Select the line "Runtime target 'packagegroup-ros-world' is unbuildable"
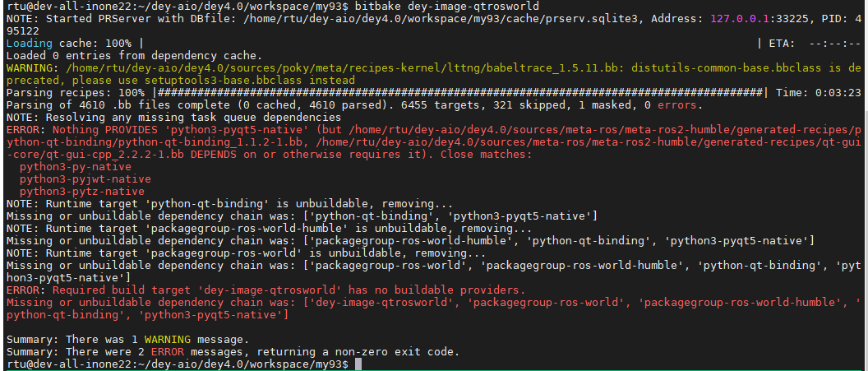This screenshot has height=371, width=868. pyautogui.click(x=247, y=253)
